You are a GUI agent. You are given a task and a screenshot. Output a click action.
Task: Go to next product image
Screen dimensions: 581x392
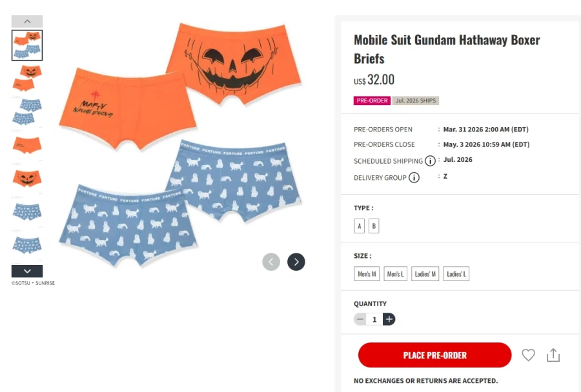pos(296,261)
